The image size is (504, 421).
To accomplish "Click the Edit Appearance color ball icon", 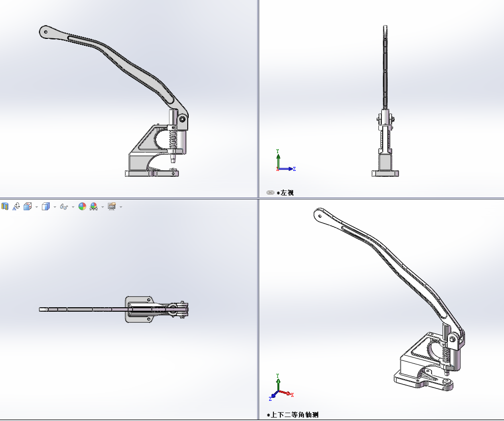I will tap(82, 206).
